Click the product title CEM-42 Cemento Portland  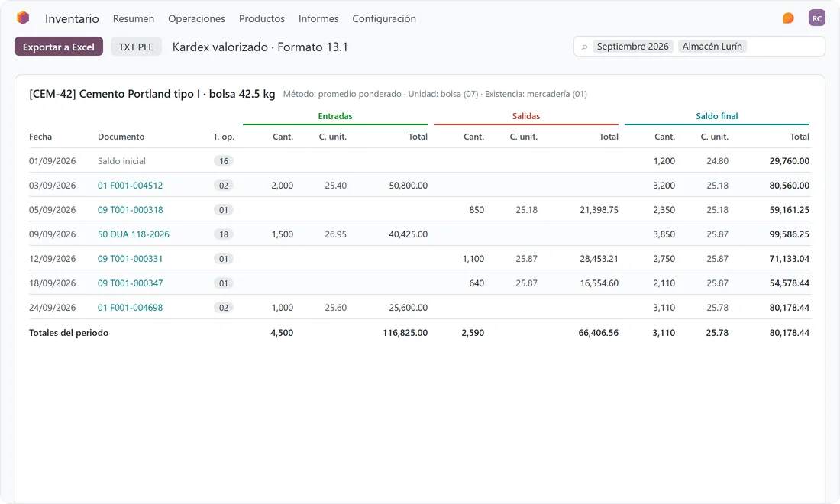(152, 94)
